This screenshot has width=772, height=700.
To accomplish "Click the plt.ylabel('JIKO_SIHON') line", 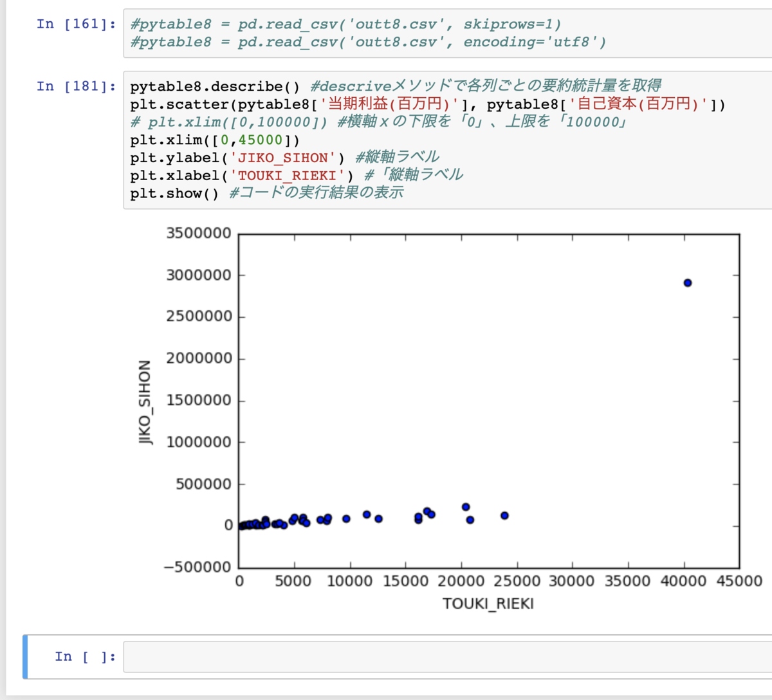I will (285, 158).
